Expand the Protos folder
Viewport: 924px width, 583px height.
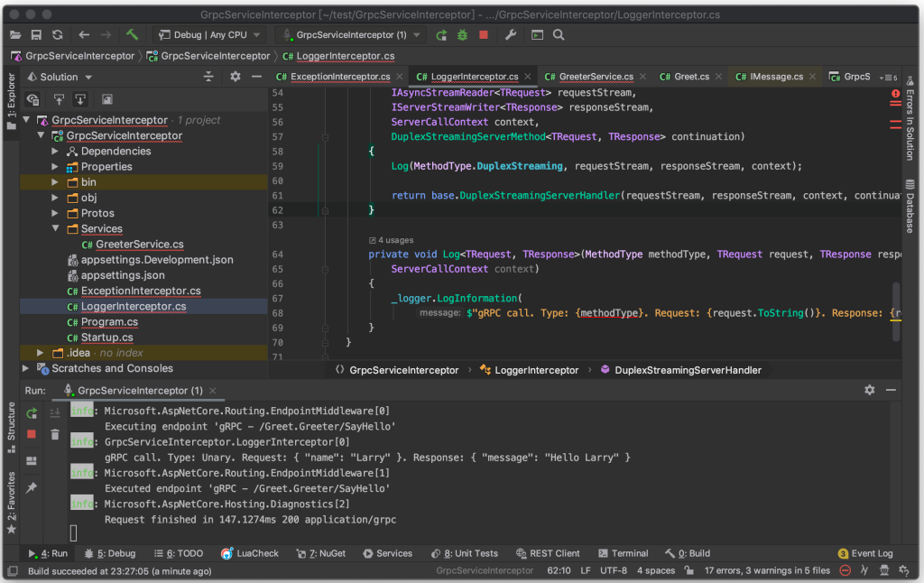[55, 213]
